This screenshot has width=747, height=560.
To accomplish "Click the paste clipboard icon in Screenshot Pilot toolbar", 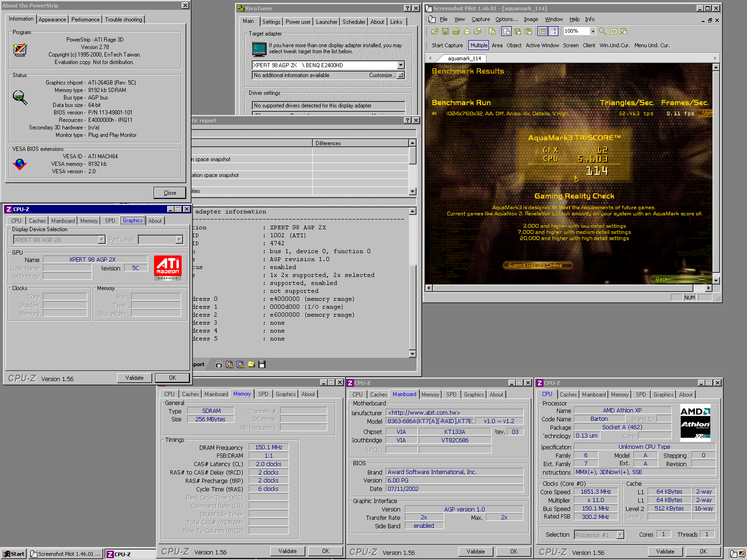I will [x=529, y=31].
